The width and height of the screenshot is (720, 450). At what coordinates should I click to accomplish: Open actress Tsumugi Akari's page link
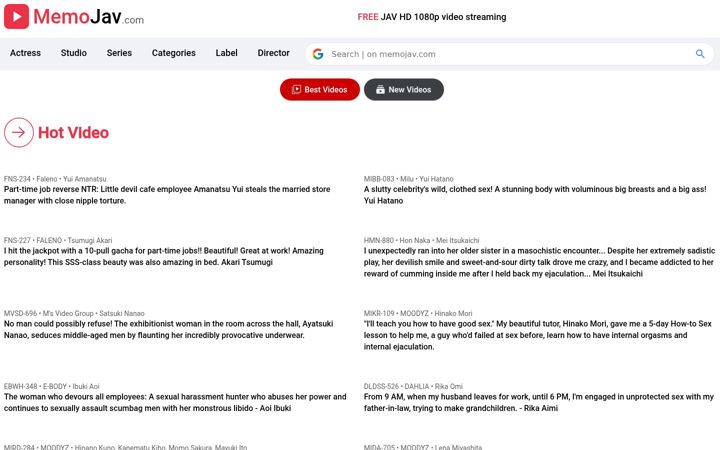90,241
